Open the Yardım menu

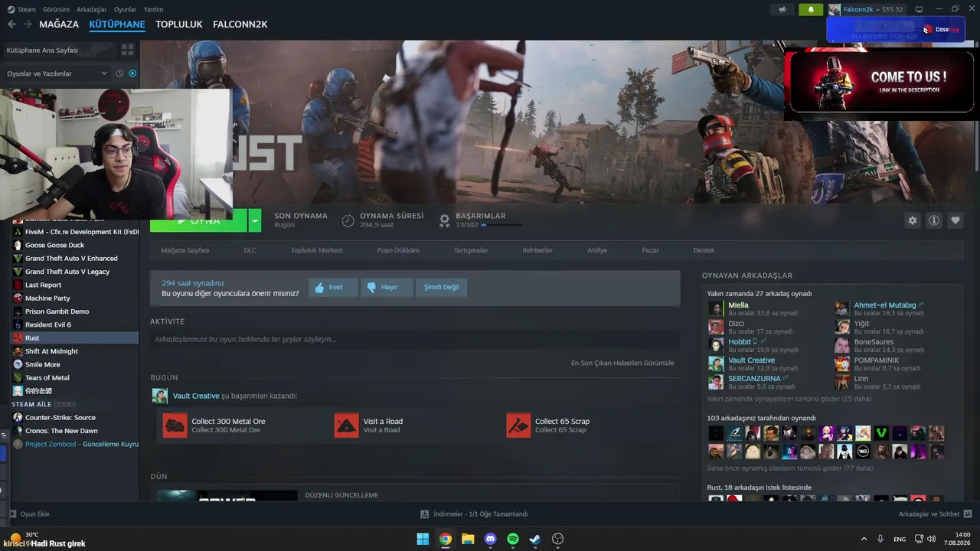click(x=153, y=9)
